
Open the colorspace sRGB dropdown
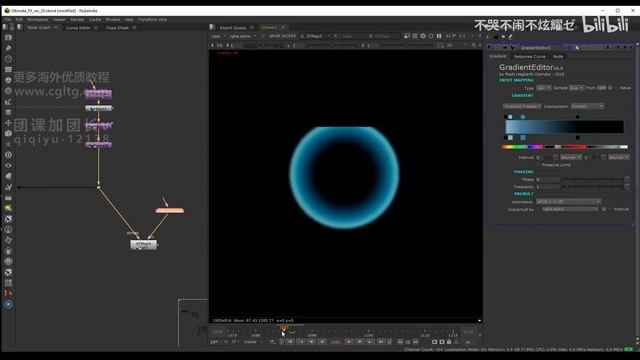(569, 202)
